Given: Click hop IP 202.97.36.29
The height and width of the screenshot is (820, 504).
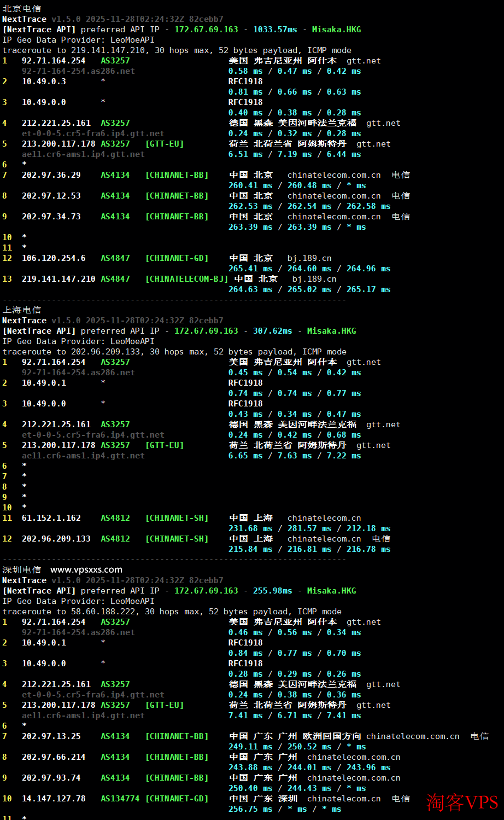Looking at the screenshot, I should [51, 175].
